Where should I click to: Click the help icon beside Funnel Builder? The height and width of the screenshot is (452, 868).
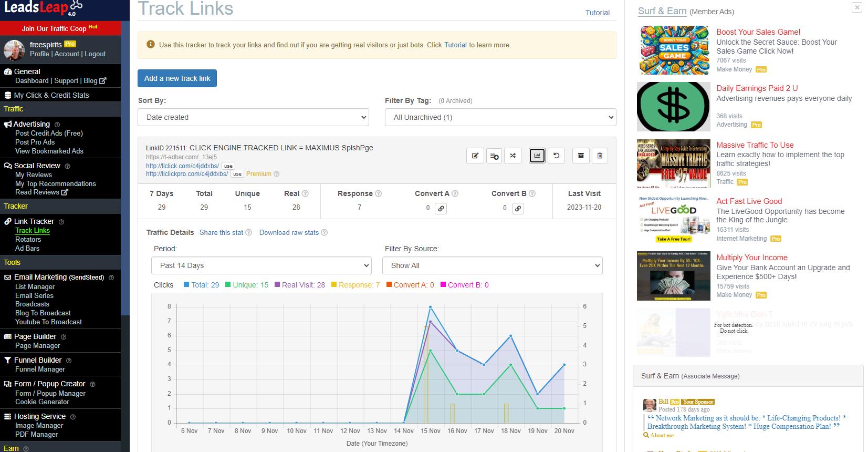[x=69, y=361]
